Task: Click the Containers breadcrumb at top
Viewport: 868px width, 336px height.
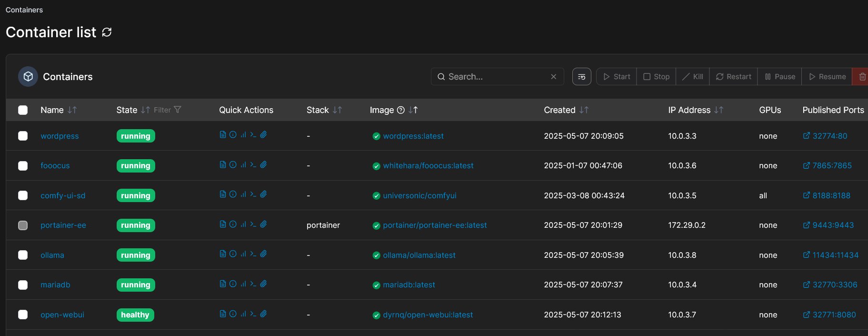Action: [x=24, y=10]
